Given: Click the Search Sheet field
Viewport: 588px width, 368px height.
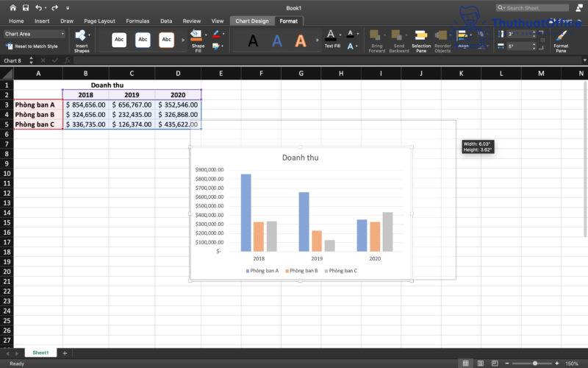Looking at the screenshot, I should pyautogui.click(x=532, y=7).
